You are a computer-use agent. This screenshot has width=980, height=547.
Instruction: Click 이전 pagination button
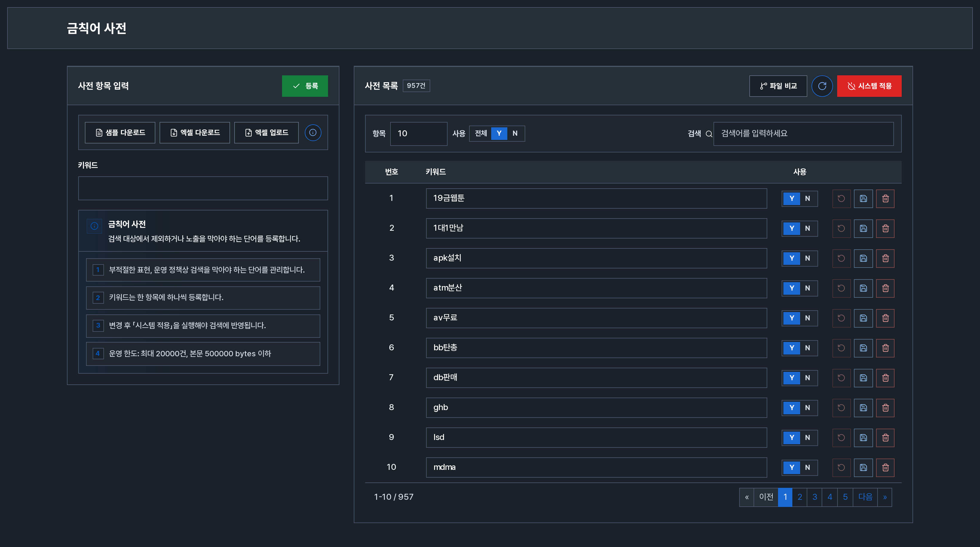point(766,497)
